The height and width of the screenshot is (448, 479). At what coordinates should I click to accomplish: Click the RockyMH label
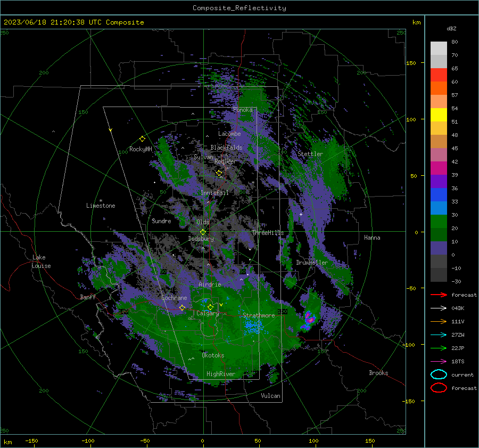click(x=141, y=149)
